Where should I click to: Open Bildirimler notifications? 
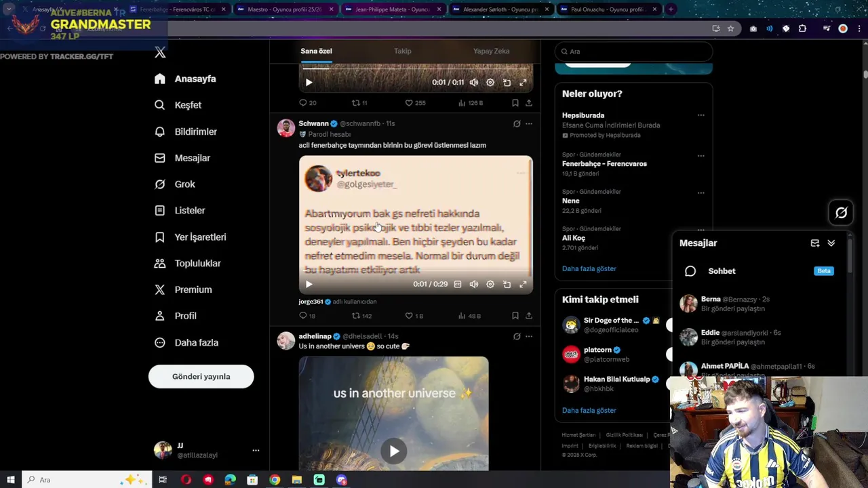[x=186, y=131]
